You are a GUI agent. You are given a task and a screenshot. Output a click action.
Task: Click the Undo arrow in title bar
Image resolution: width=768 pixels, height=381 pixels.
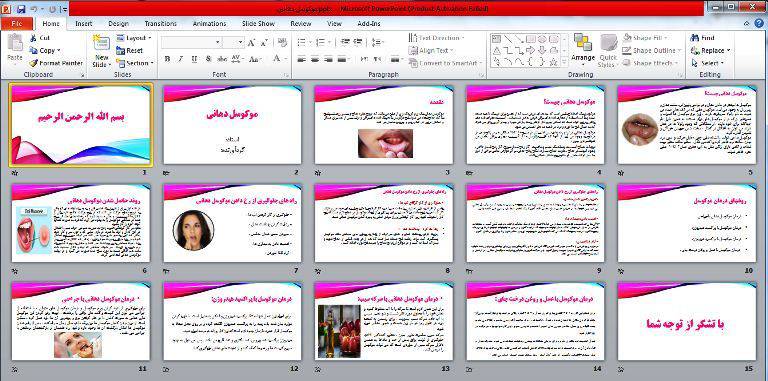[x=33, y=9]
